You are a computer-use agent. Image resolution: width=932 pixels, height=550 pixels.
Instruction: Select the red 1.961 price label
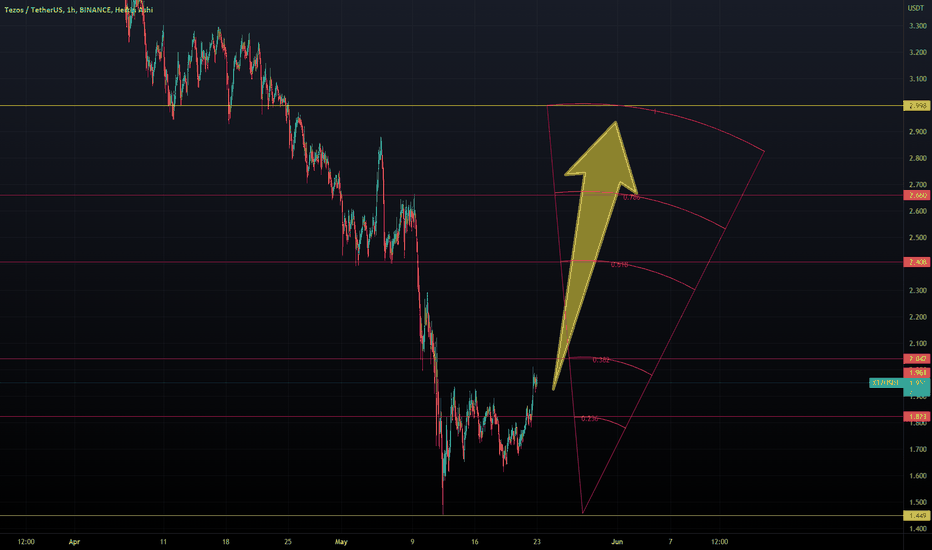tap(917, 373)
